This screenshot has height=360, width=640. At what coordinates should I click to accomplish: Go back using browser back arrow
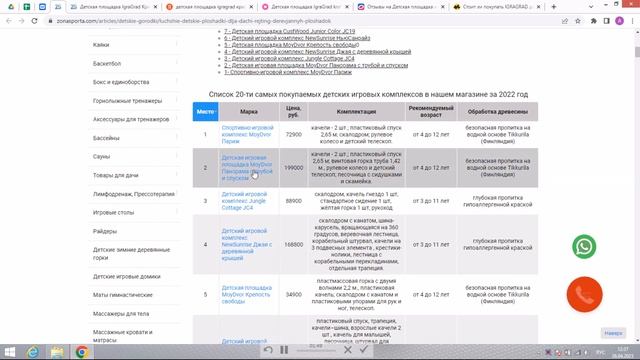(x=9, y=21)
